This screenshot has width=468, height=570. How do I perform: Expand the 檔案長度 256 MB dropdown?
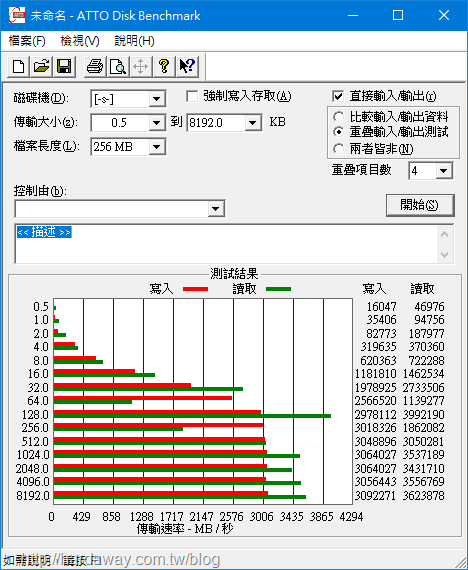click(157, 147)
